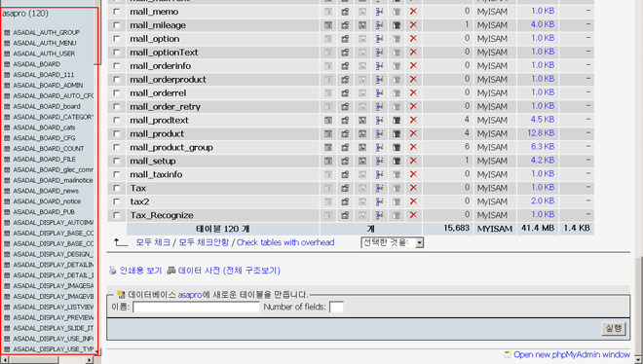Click Search icon in mall_mileage row

point(362,25)
